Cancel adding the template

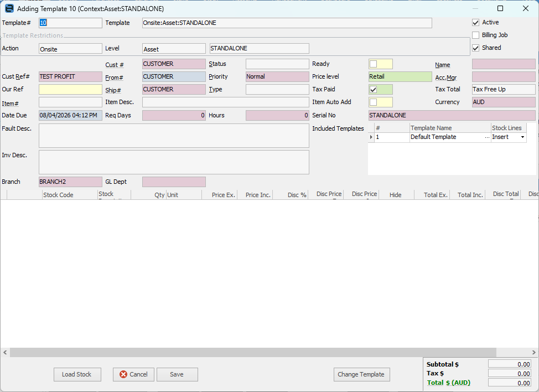coord(133,374)
